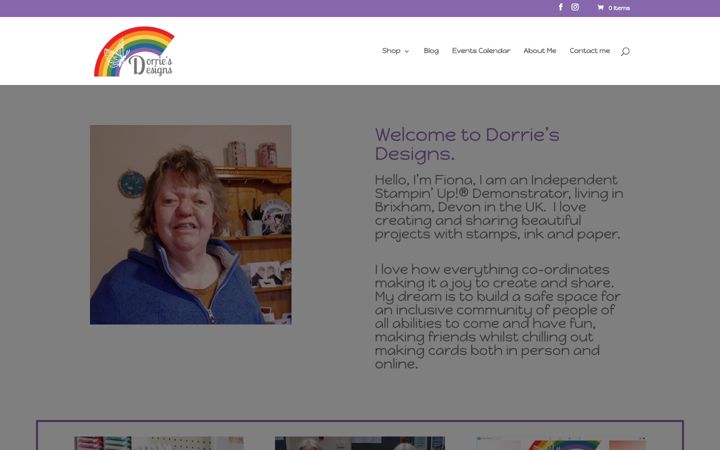Open the Facebook page icon
Image resolution: width=720 pixels, height=450 pixels.
[x=561, y=7]
